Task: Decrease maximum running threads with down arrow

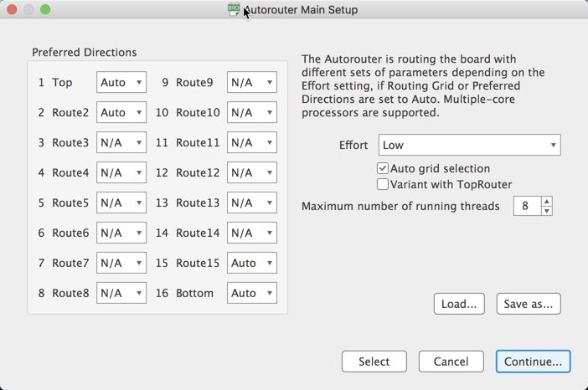Action: tap(547, 211)
